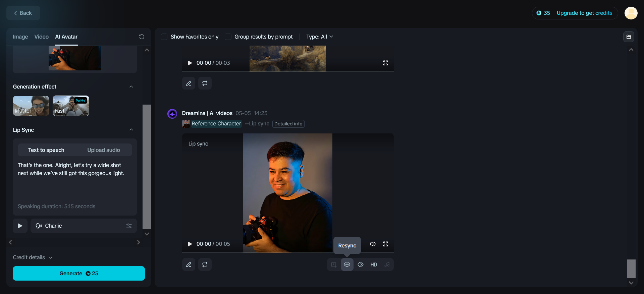
Task: Open the assets folder icon at top right
Action: (629, 37)
